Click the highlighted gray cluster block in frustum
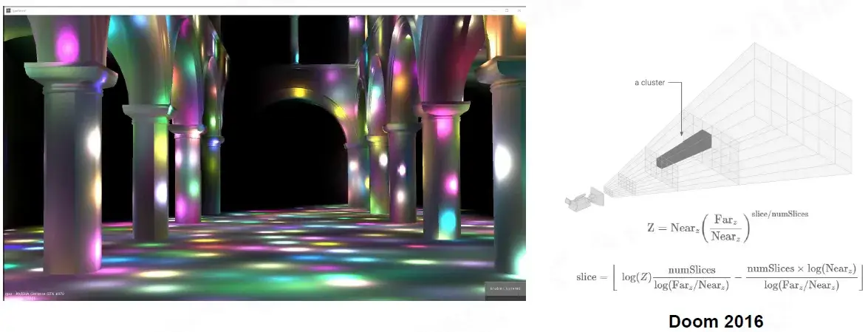This screenshot has height=332, width=868. pos(683,148)
